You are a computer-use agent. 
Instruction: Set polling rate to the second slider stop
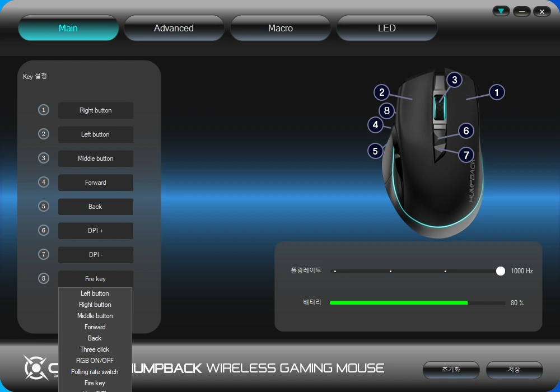click(x=390, y=272)
